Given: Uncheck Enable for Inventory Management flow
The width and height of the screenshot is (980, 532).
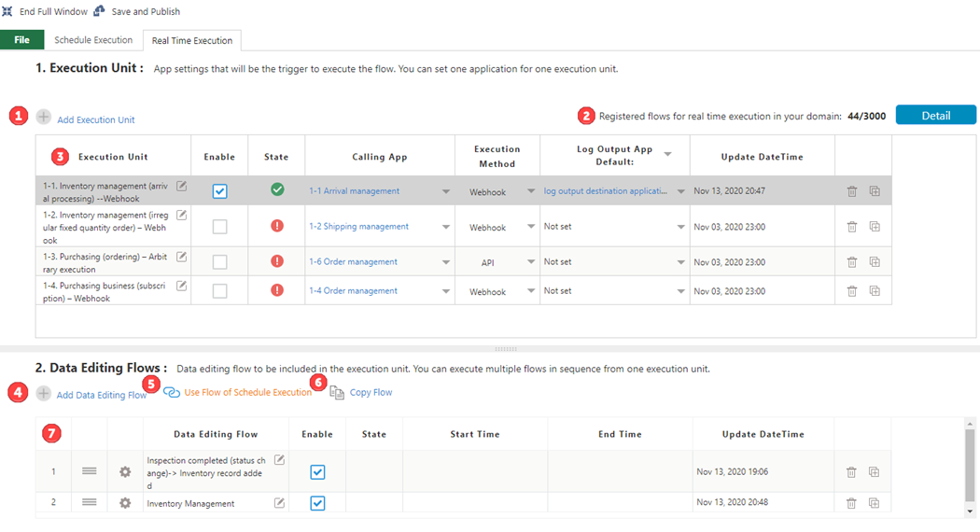Looking at the screenshot, I should (317, 503).
